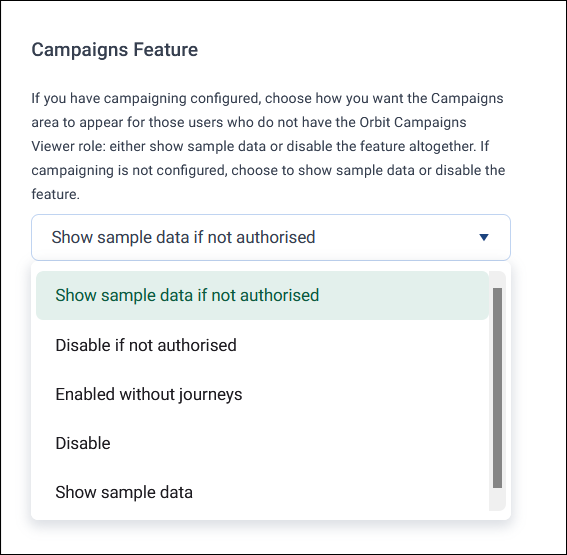Click scrollbar track above the grey thumb

[497, 279]
